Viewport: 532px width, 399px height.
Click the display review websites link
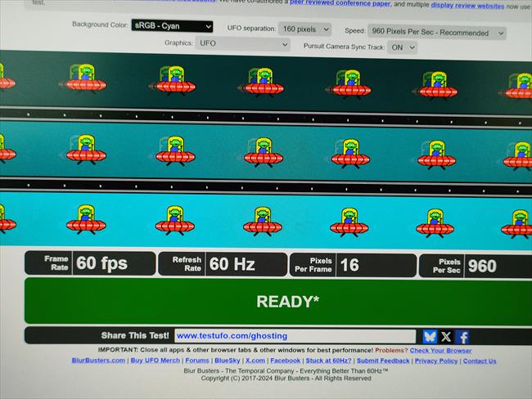[x=467, y=6]
